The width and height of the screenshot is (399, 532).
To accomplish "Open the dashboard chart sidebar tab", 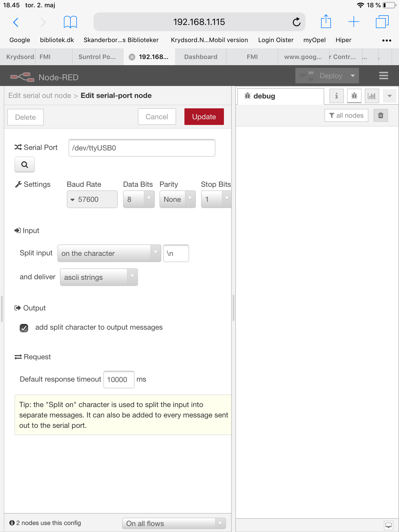I will tap(372, 96).
